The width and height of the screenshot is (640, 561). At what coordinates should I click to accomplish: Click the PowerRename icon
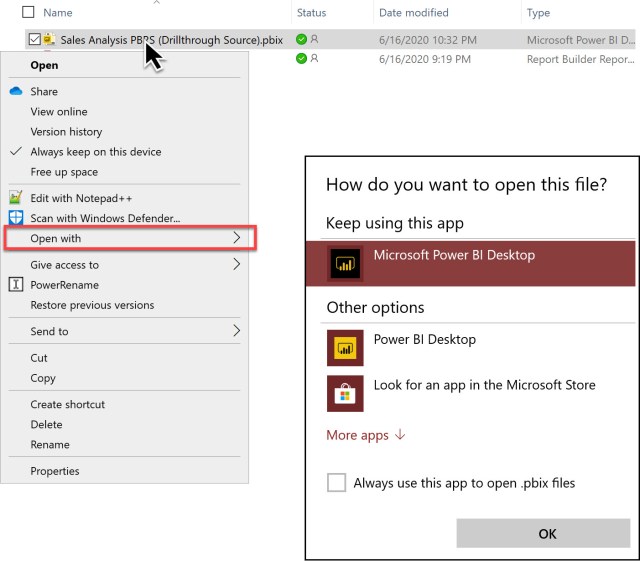point(16,285)
